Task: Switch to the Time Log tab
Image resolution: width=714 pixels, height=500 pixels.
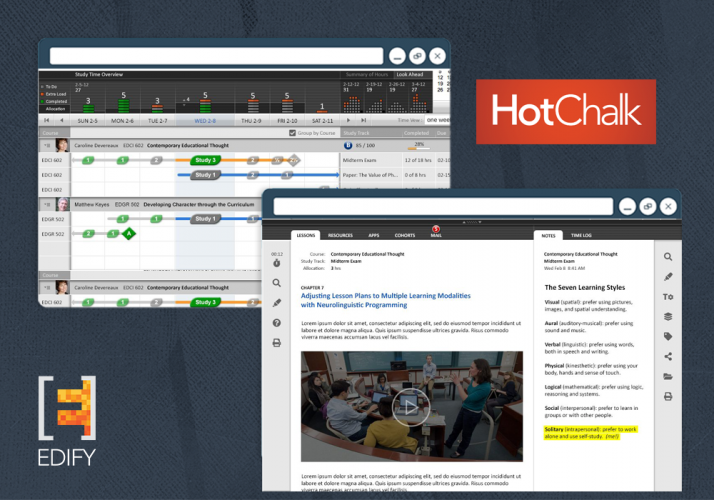Action: click(x=581, y=235)
